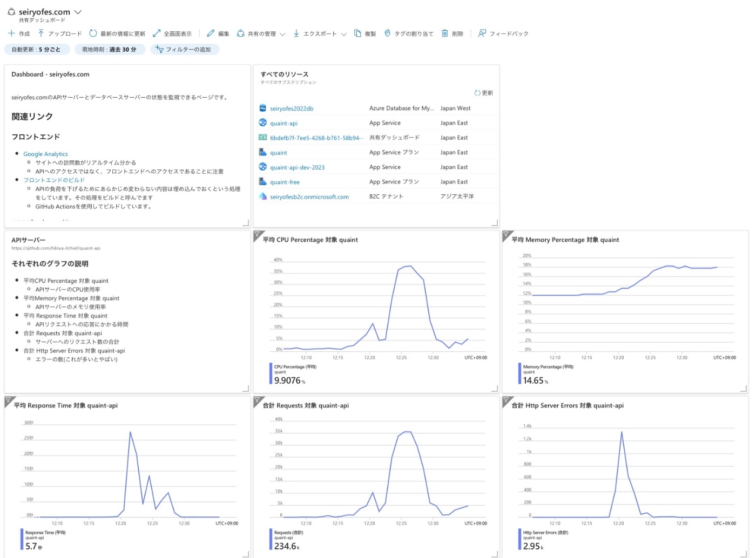Viewport: 756px width, 558px height.
Task: Click the CPU Percentage blue legend swatch
Action: tap(271, 373)
